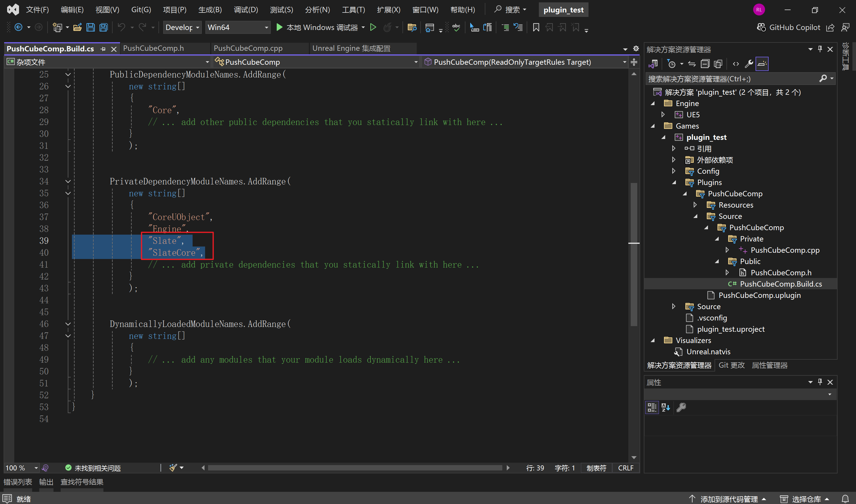This screenshot has height=504, width=856.
Task: Click the Sync with Active Document arrows icon
Action: pos(692,64)
